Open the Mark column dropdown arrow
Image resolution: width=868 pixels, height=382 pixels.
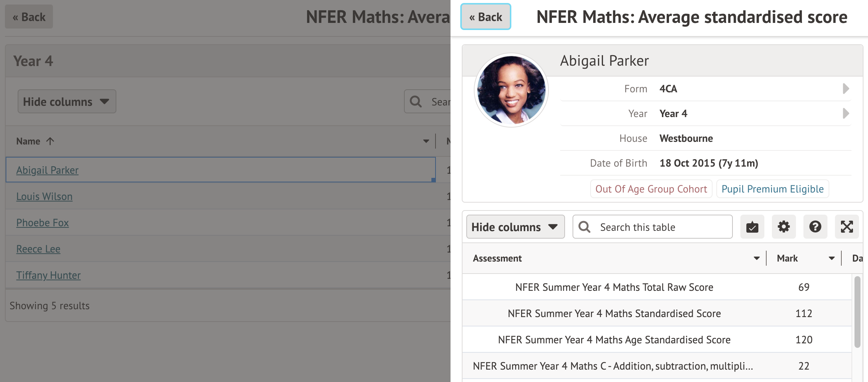(x=832, y=259)
